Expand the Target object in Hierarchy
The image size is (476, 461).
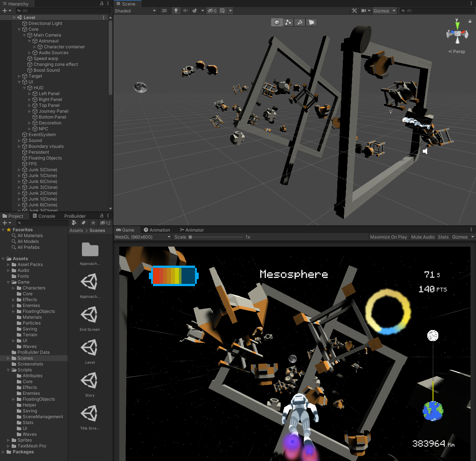point(19,76)
